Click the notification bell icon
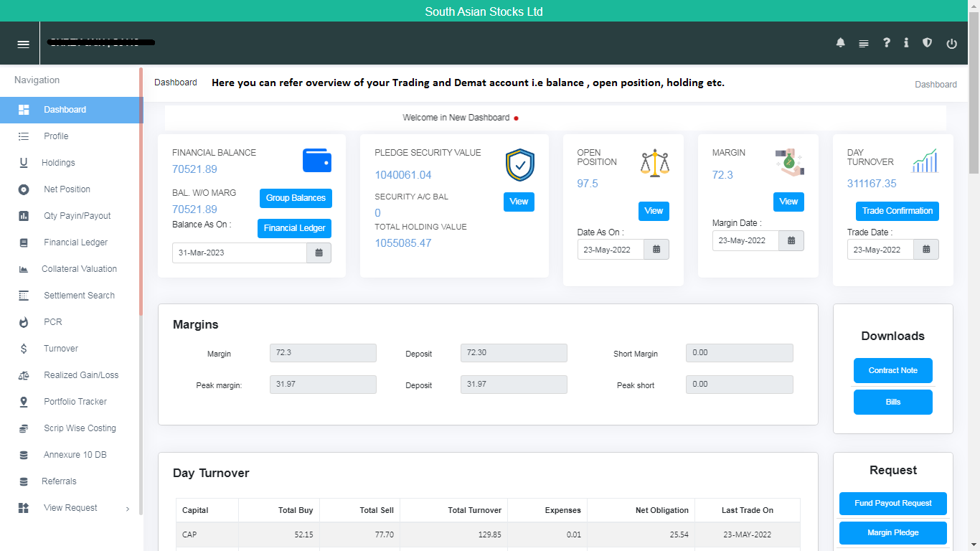The width and height of the screenshot is (980, 551). click(x=841, y=43)
